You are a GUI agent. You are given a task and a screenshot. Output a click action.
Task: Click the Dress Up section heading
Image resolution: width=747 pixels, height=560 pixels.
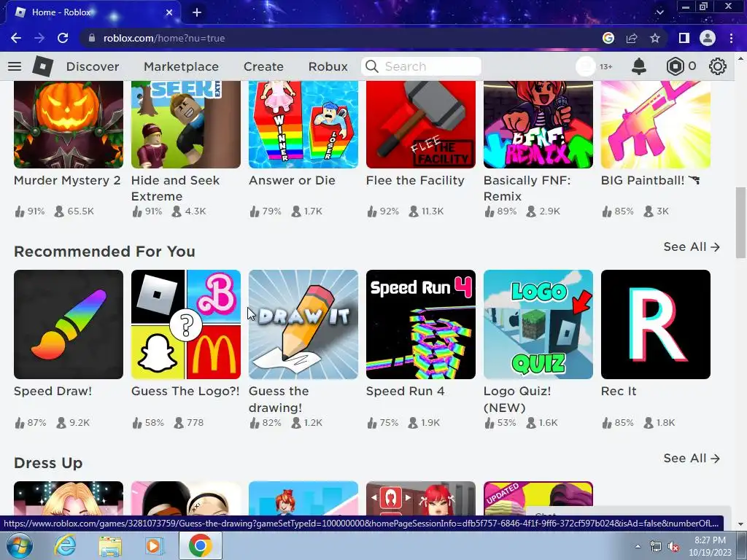[x=48, y=463]
